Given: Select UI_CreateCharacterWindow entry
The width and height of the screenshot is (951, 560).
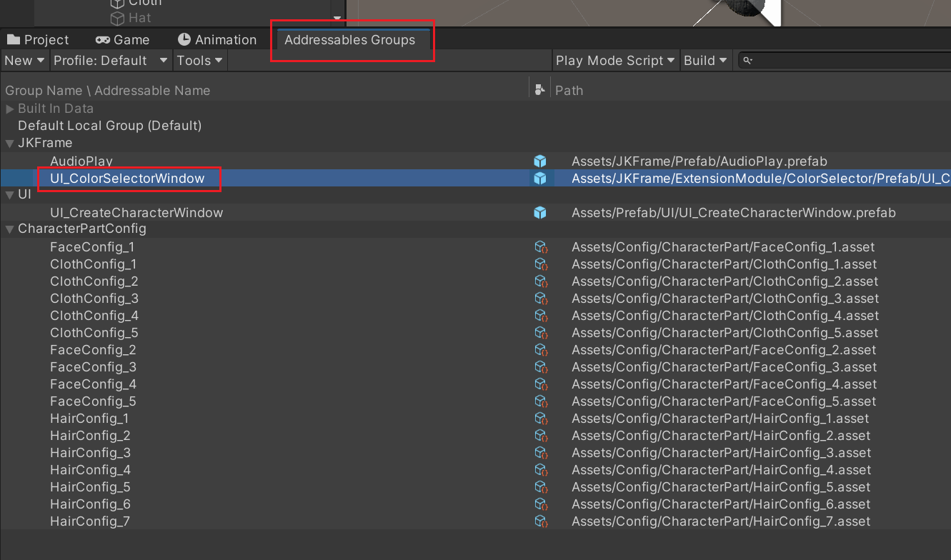Looking at the screenshot, I should (136, 213).
